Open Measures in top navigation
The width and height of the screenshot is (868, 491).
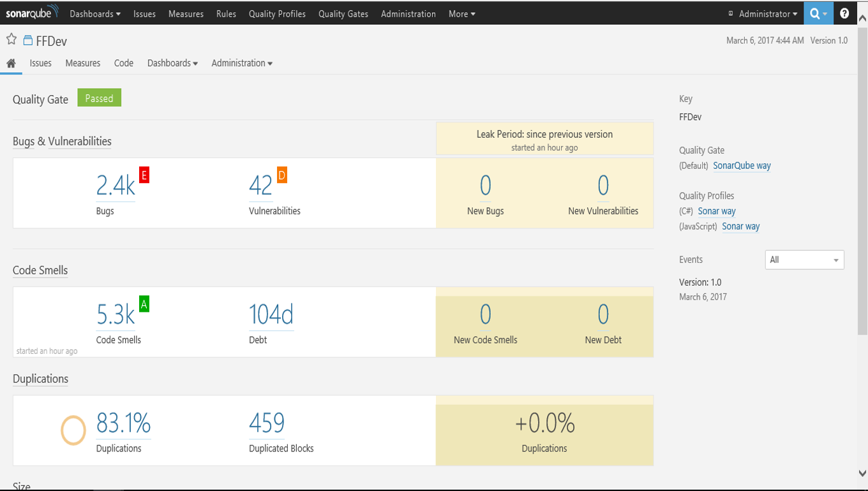(x=186, y=14)
